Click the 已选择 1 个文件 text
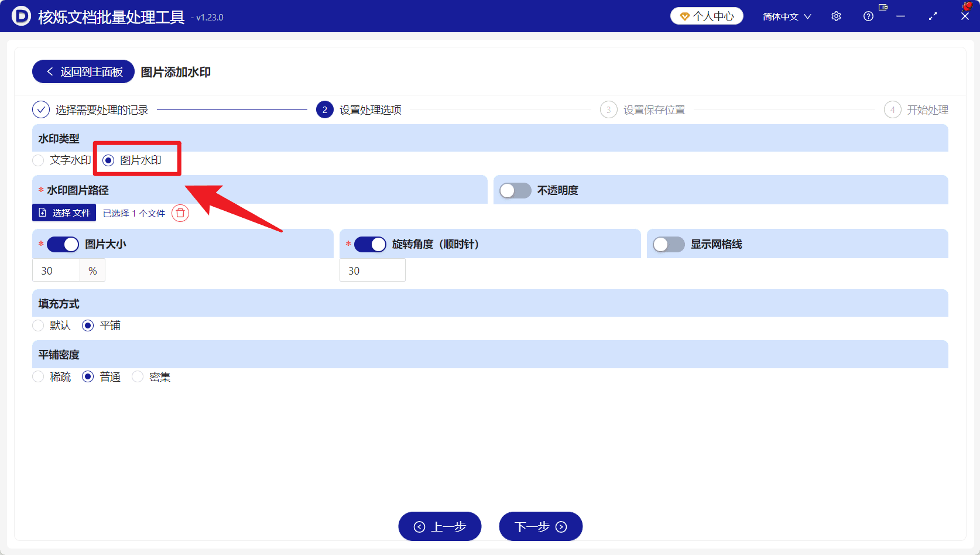 point(134,213)
